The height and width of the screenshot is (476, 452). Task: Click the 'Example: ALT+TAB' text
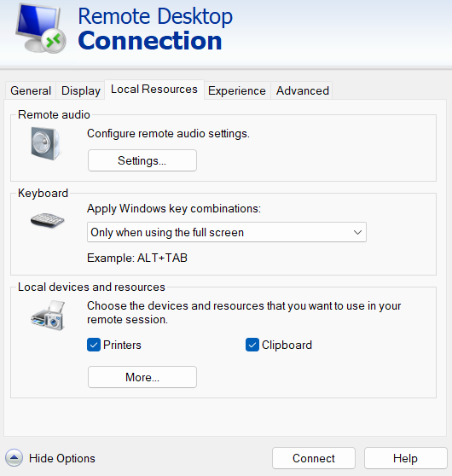tap(137, 258)
